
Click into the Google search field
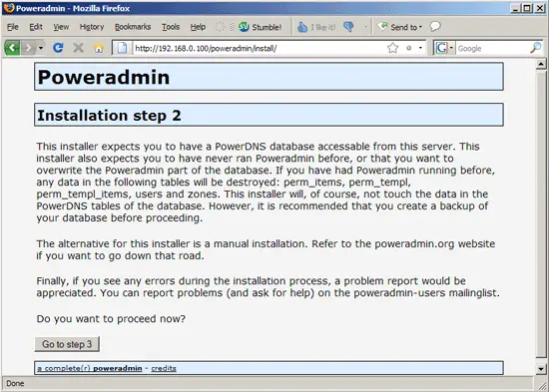[x=492, y=48]
